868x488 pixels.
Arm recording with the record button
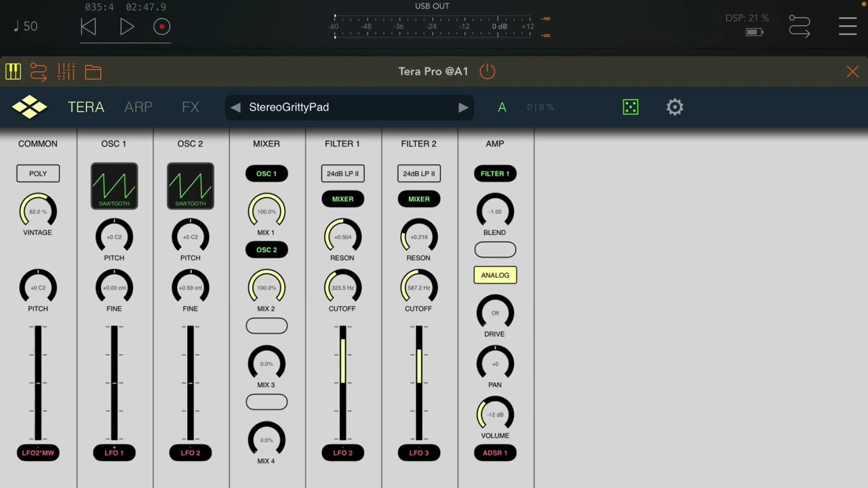(x=161, y=26)
